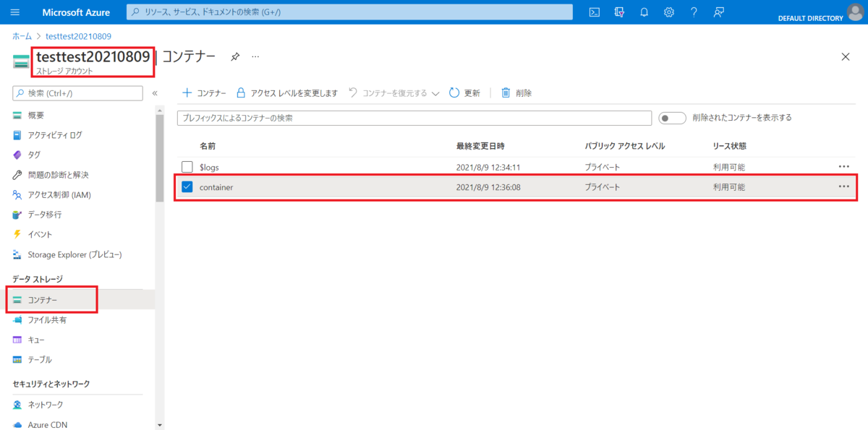Viewport: 868px width, 430px height.
Task: Open the container row ellipsis menu
Action: tap(843, 186)
